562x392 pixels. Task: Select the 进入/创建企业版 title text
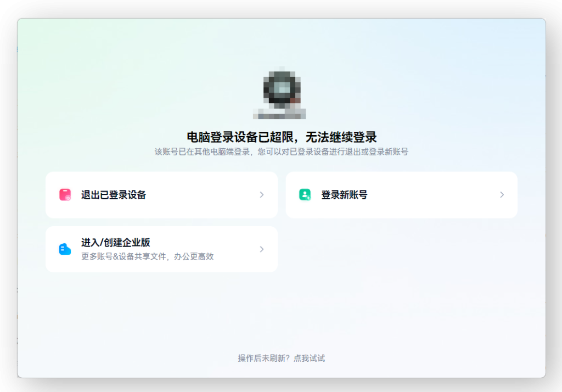[x=116, y=243]
